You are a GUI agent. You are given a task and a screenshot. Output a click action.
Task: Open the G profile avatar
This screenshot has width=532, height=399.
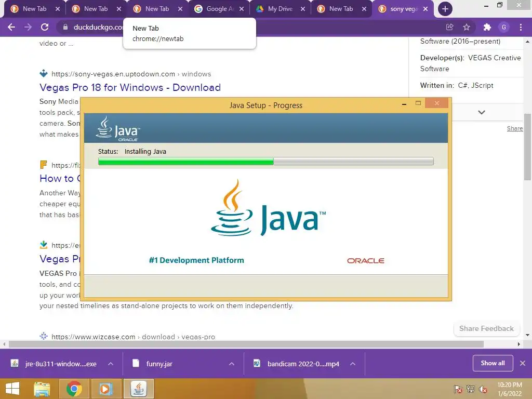(x=504, y=27)
